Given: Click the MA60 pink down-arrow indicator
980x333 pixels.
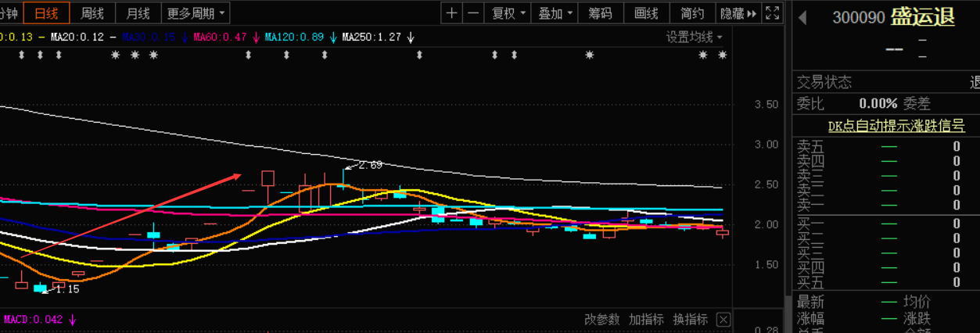Looking at the screenshot, I should (x=256, y=37).
